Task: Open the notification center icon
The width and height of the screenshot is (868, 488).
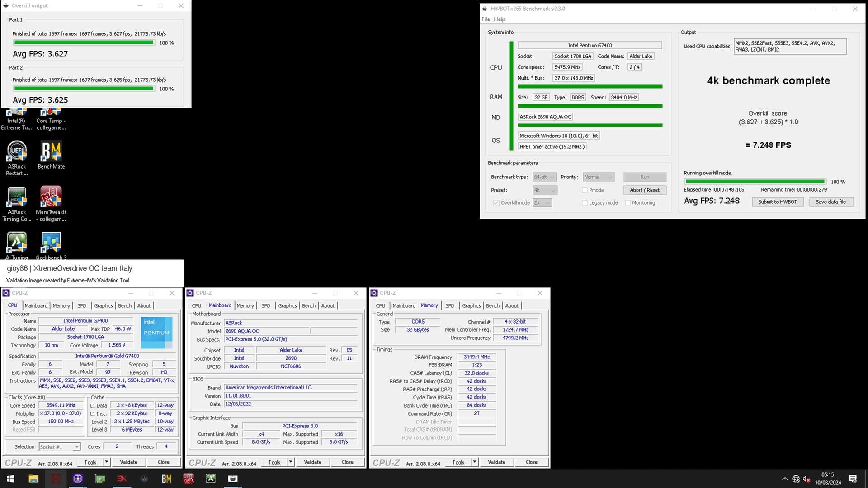Action: coord(853,479)
